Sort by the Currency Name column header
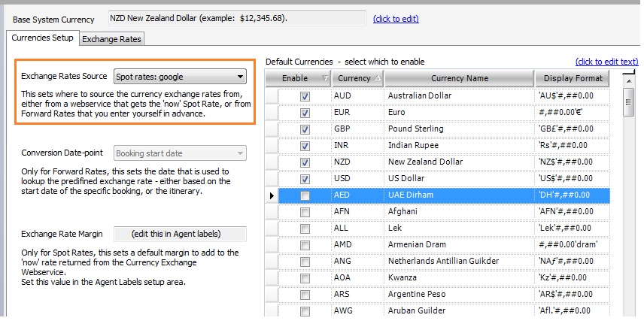This screenshot has width=644, height=333. (459, 78)
